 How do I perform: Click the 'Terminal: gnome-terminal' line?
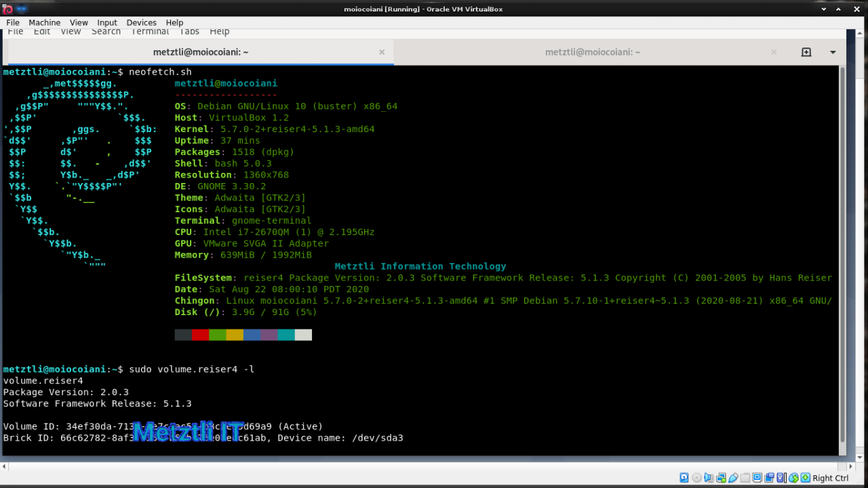point(243,221)
